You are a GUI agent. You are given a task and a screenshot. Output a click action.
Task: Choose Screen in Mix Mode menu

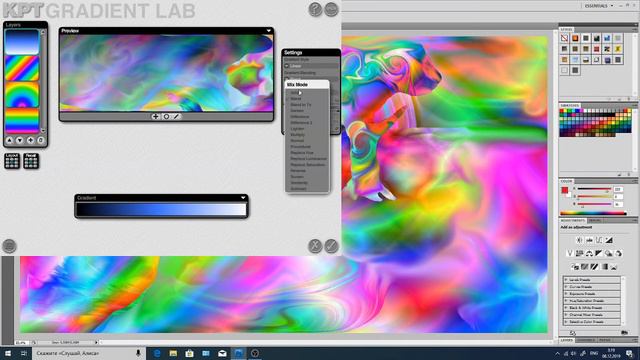pos(297,177)
